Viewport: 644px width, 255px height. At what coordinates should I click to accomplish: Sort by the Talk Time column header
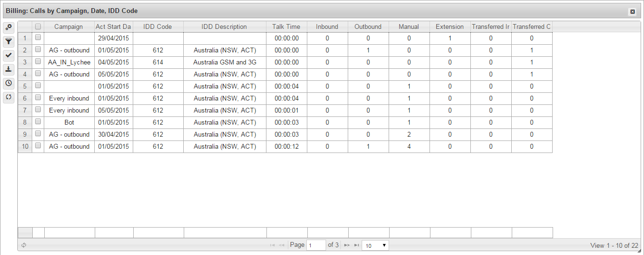[x=286, y=27]
